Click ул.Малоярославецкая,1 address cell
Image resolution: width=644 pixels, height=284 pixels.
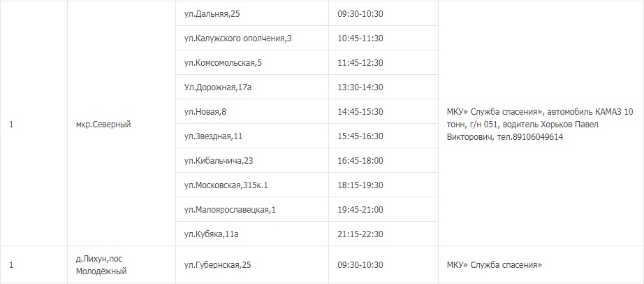[x=230, y=209]
